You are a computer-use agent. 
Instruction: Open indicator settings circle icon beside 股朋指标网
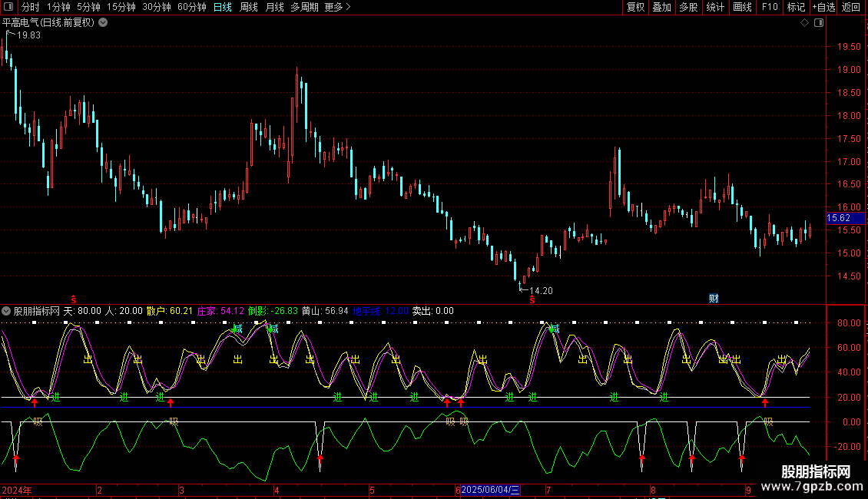point(6,311)
